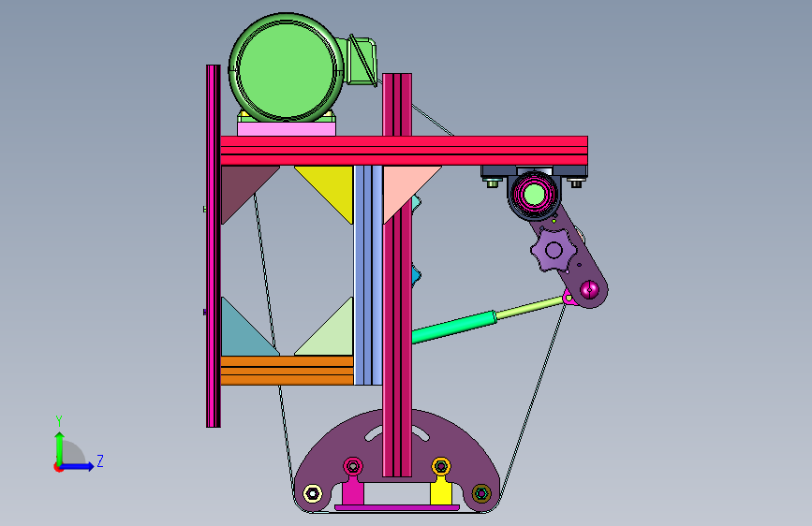
Task: Select the cyan clip on vertical extrusion
Action: click(x=416, y=203)
